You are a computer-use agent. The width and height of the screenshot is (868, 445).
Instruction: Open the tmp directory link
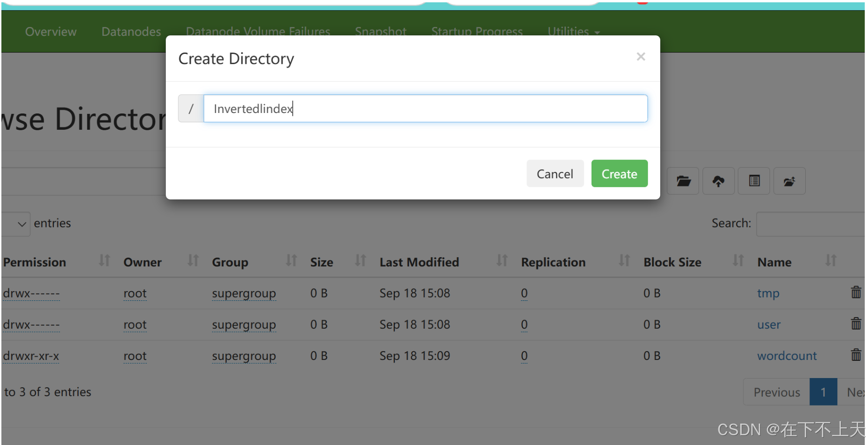click(768, 293)
